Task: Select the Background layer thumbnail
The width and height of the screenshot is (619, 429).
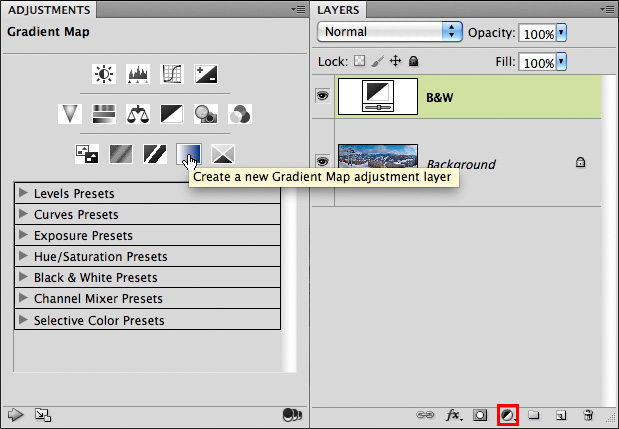Action: [x=377, y=161]
